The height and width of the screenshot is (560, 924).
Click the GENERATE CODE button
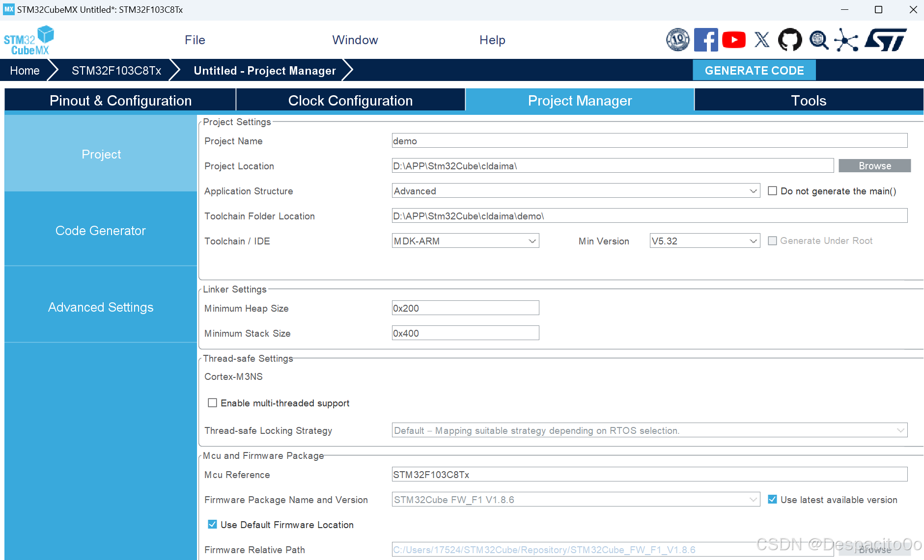754,70
